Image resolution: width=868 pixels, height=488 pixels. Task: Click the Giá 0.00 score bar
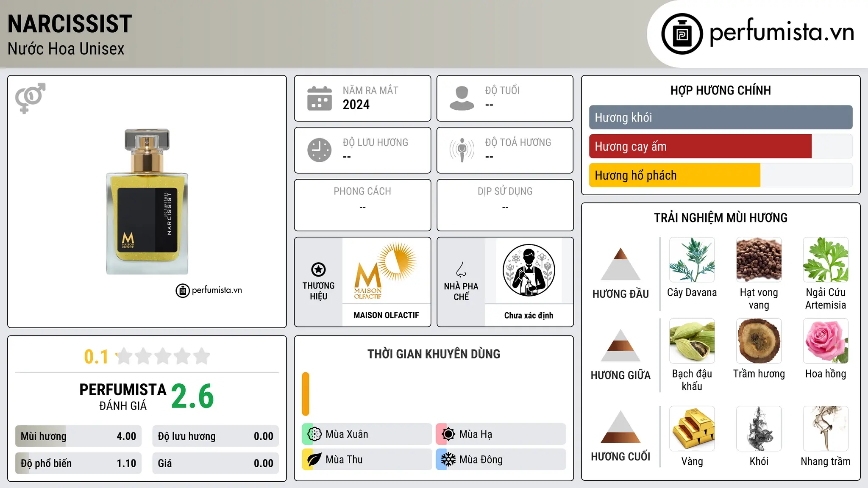coord(215,463)
